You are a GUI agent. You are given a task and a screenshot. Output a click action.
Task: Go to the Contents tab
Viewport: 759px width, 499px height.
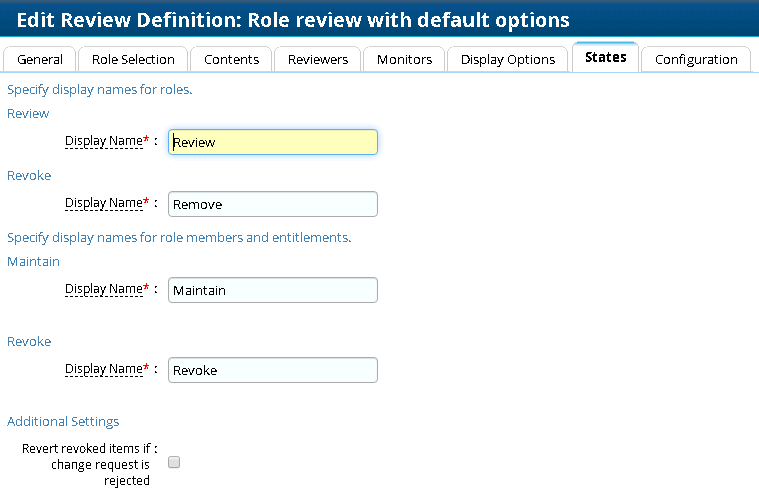(232, 59)
